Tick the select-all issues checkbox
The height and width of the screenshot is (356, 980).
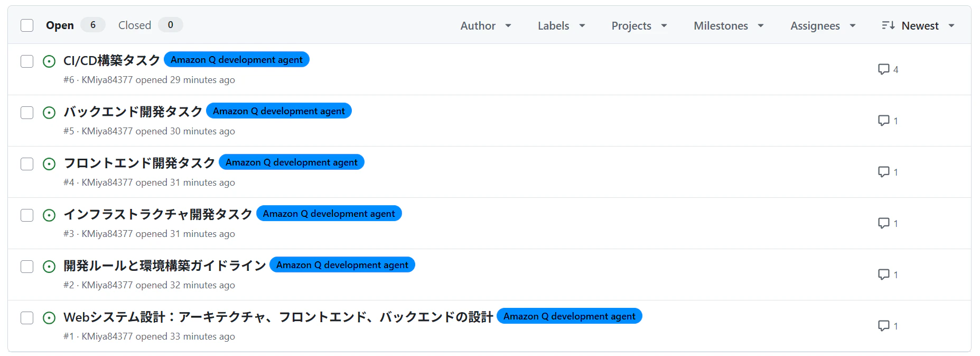click(x=27, y=25)
